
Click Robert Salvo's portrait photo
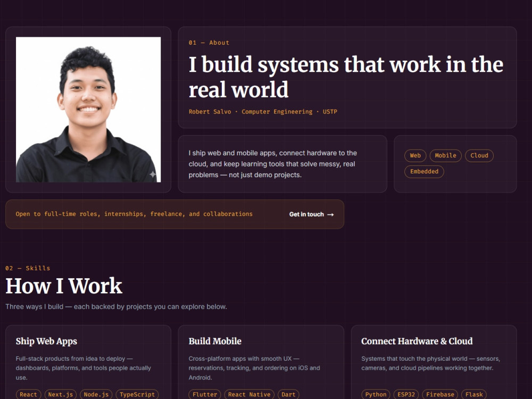(88, 110)
